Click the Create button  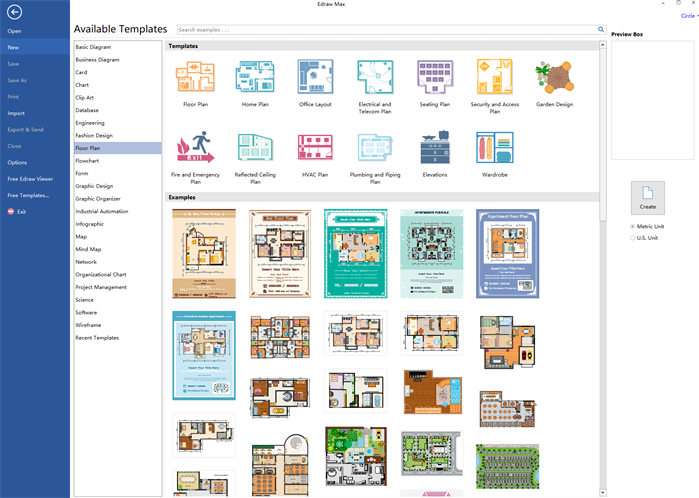647,198
